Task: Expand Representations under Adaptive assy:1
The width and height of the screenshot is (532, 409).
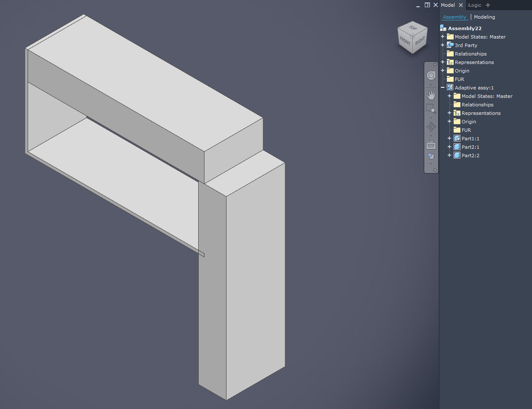Action: tap(449, 113)
